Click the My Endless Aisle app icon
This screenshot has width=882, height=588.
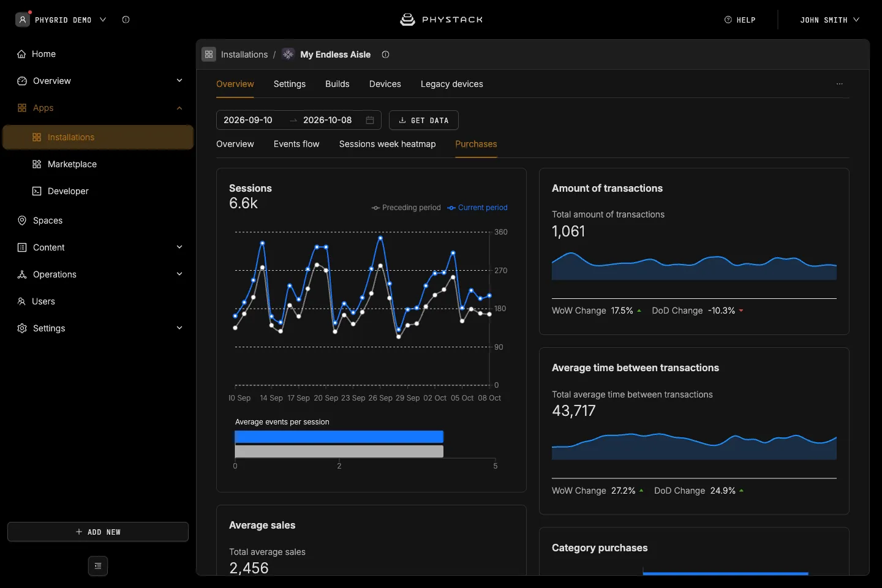(288, 55)
